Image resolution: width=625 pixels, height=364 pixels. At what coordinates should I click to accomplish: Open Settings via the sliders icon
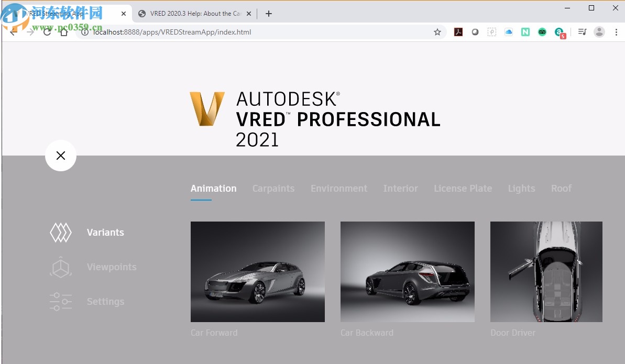[x=60, y=302]
